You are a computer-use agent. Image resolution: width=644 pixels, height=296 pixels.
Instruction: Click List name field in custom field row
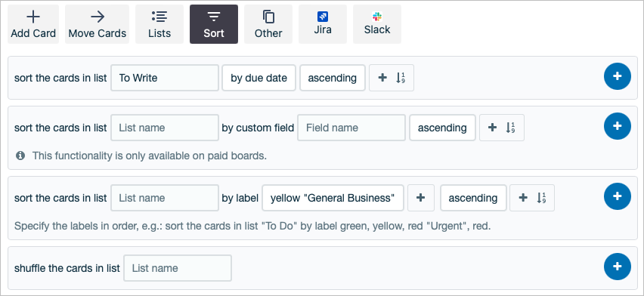click(x=165, y=128)
